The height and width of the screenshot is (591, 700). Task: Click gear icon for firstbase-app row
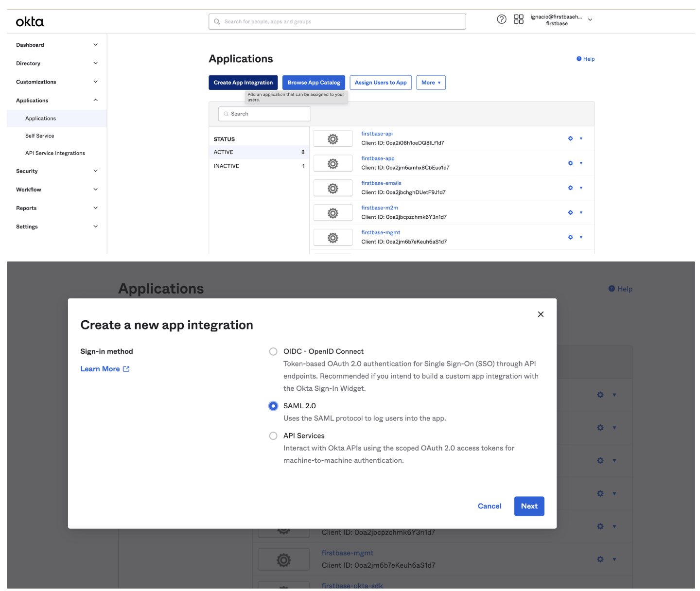pos(570,163)
